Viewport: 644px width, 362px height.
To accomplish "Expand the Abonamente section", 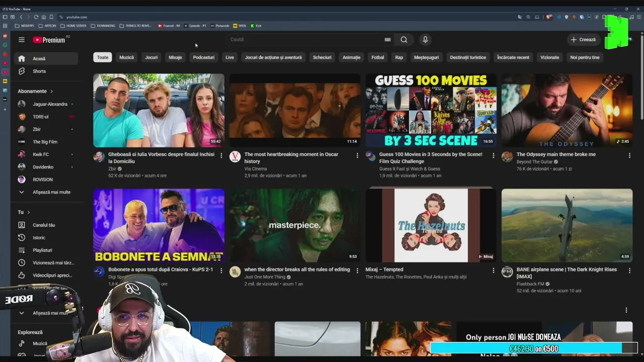I will point(35,91).
